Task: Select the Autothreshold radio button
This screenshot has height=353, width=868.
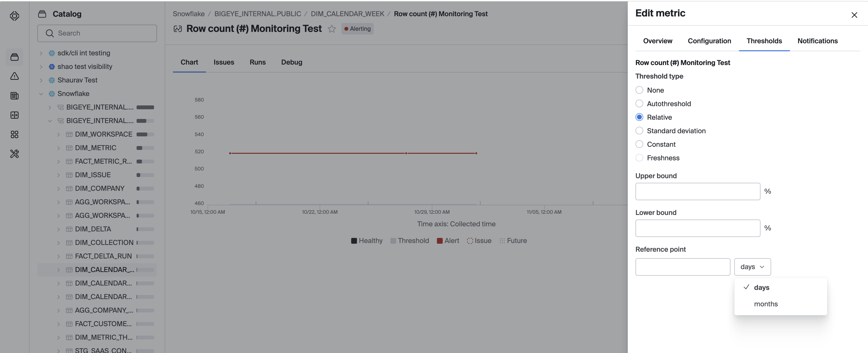Action: point(639,104)
